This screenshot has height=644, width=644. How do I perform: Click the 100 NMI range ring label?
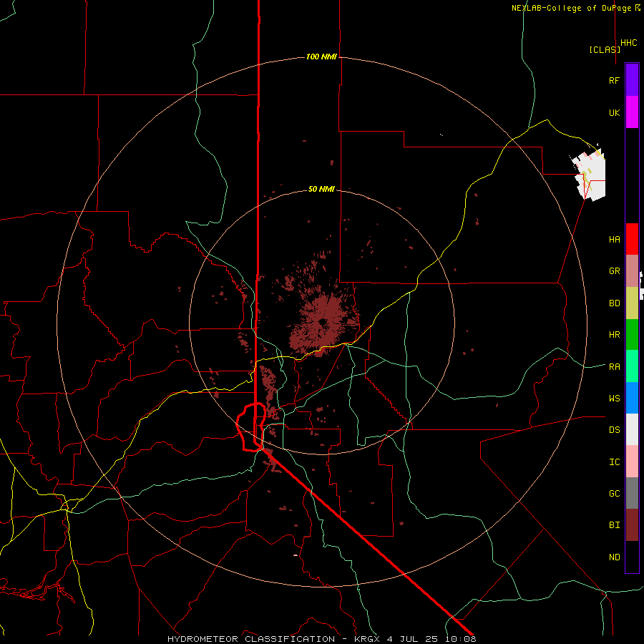pos(321,57)
